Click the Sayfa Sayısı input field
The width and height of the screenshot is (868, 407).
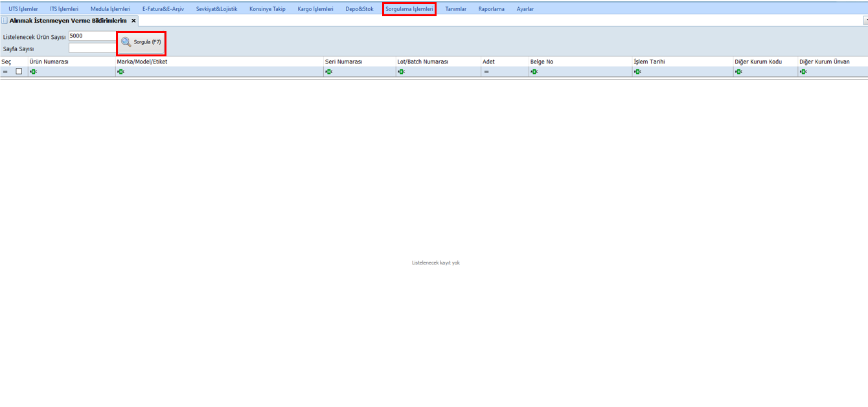click(93, 48)
